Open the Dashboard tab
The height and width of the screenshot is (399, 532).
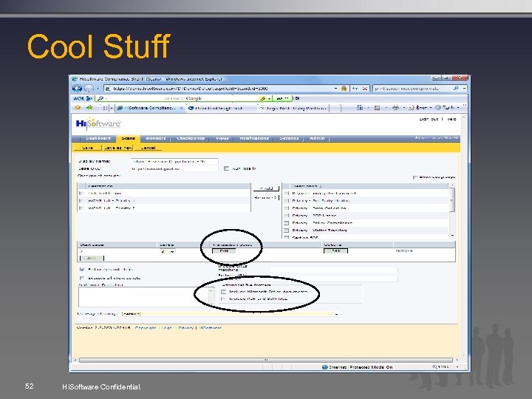(98, 138)
